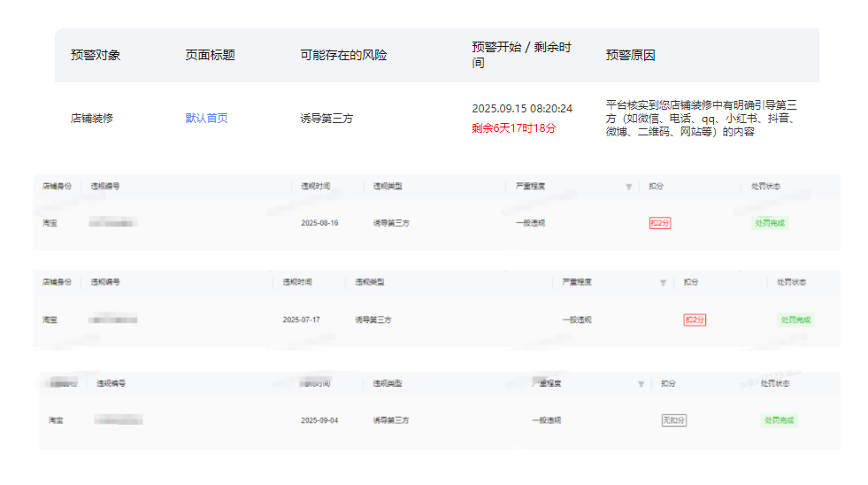Click 处罚状态 header in the 2025-07-17 table
The image size is (868, 485).
coord(792,282)
